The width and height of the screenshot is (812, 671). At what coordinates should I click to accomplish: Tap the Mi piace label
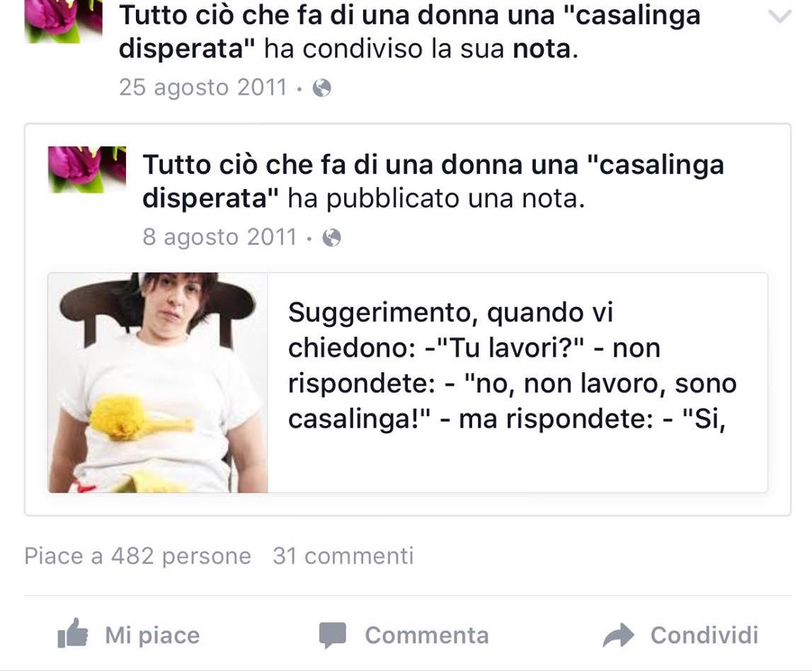click(x=152, y=636)
